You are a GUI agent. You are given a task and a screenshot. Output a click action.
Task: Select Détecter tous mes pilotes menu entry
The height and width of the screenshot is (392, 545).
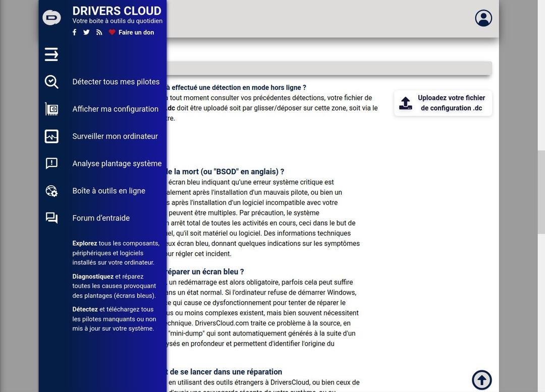116,81
